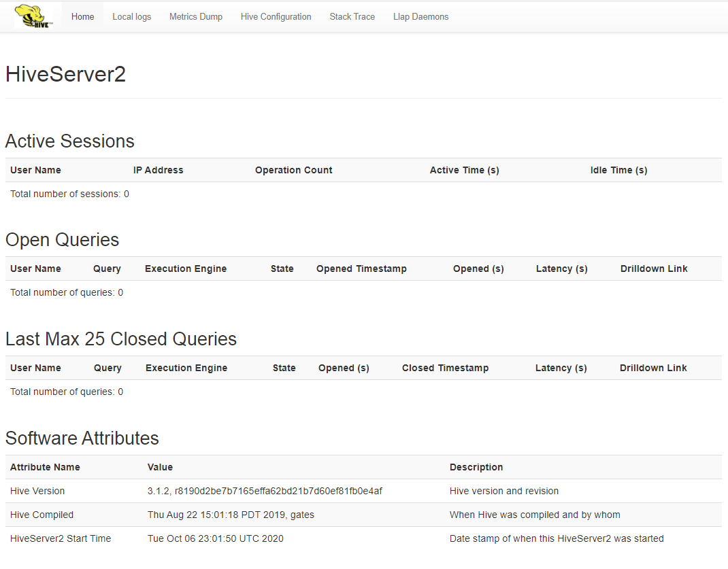Screen dimensions: 728x569
Task: Open the Home tab
Action: click(82, 17)
